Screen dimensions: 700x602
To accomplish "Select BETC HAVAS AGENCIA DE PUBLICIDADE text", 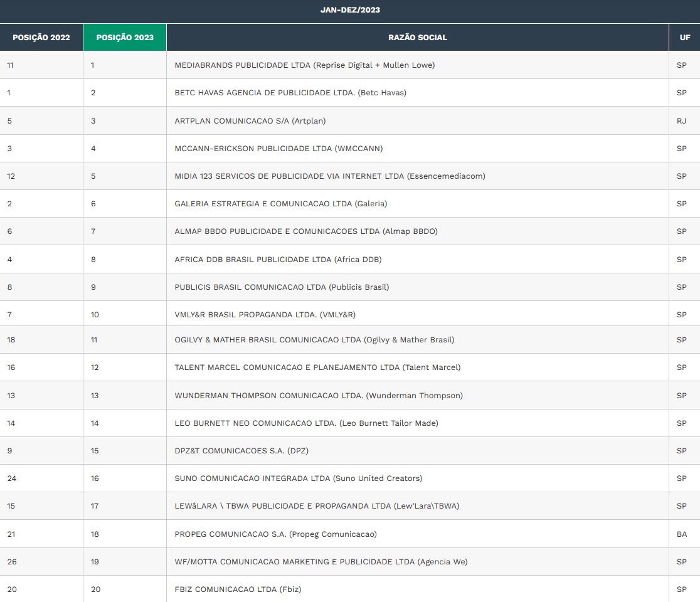I will 290,93.
